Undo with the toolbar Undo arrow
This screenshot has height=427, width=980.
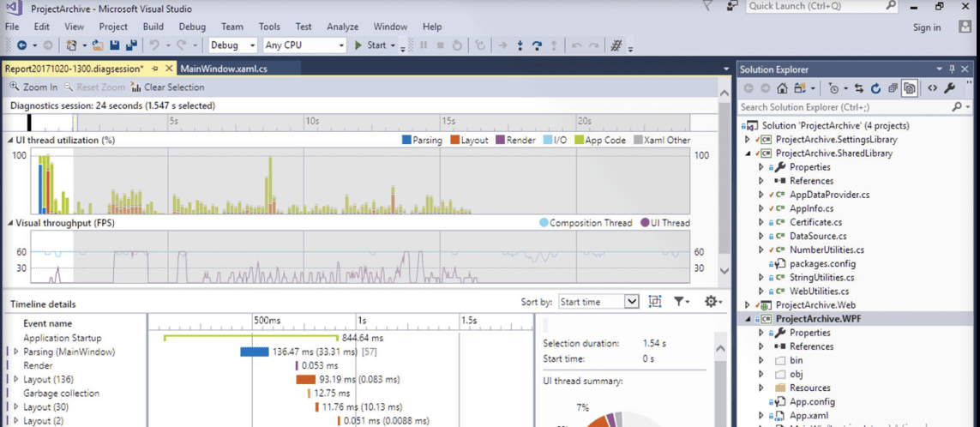(153, 45)
